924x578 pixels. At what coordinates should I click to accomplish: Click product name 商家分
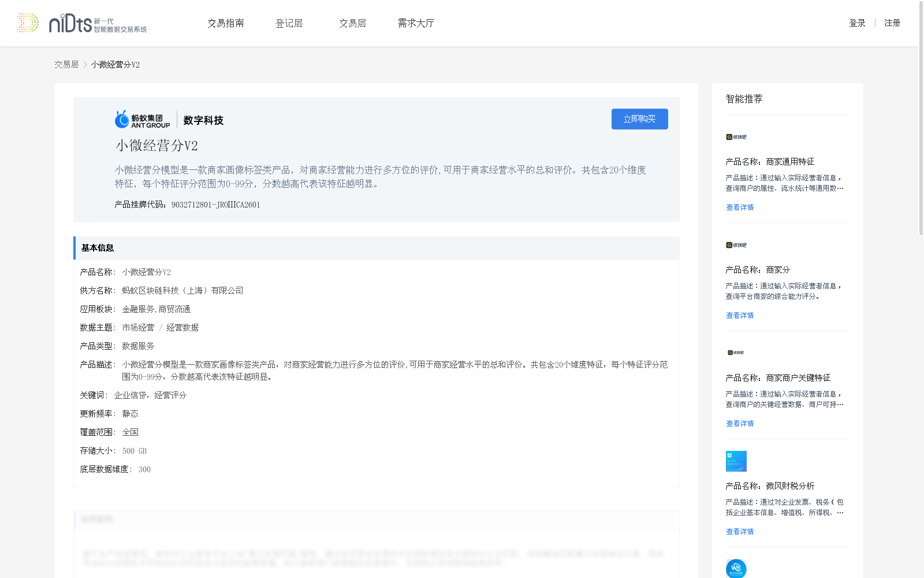(x=778, y=270)
